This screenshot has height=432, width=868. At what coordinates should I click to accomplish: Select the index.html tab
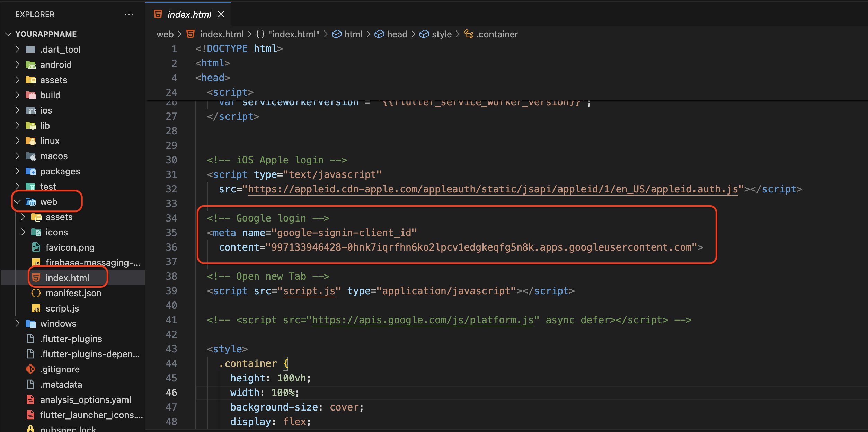point(189,14)
